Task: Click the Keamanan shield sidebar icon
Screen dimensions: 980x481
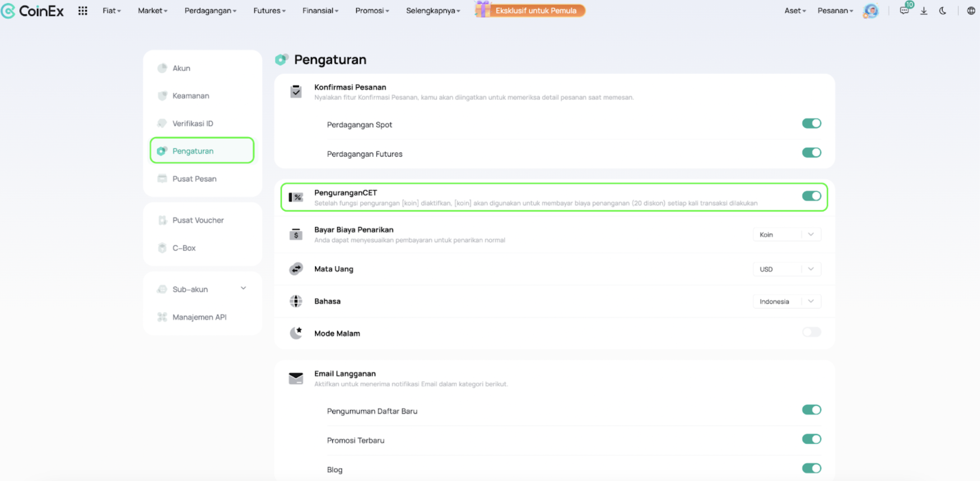Action: pyautogui.click(x=162, y=95)
